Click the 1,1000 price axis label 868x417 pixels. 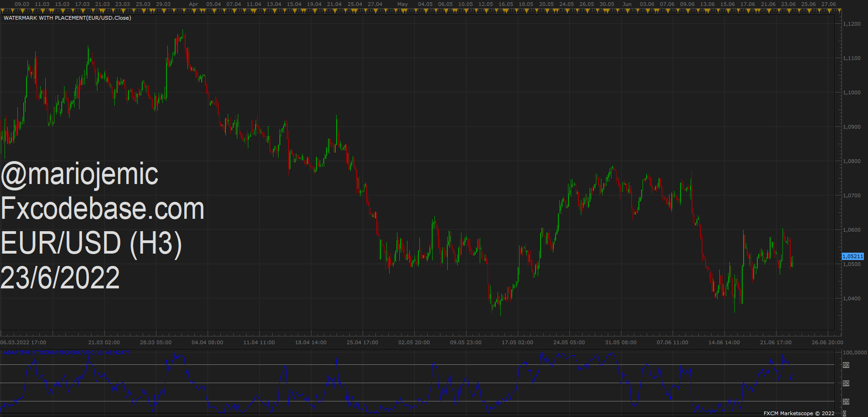click(852, 92)
